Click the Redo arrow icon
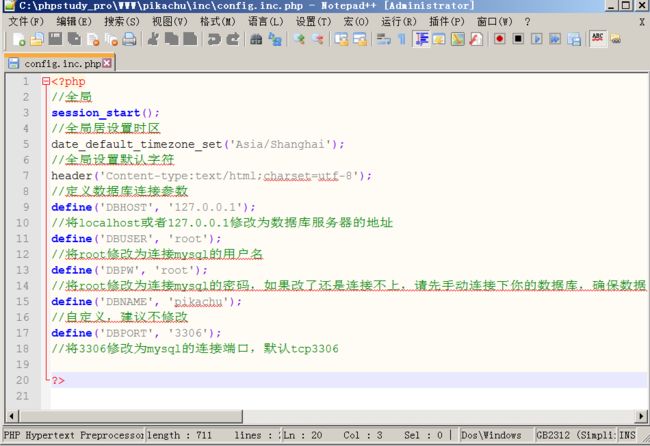Viewport: 650px width, 446px height. coord(233,39)
